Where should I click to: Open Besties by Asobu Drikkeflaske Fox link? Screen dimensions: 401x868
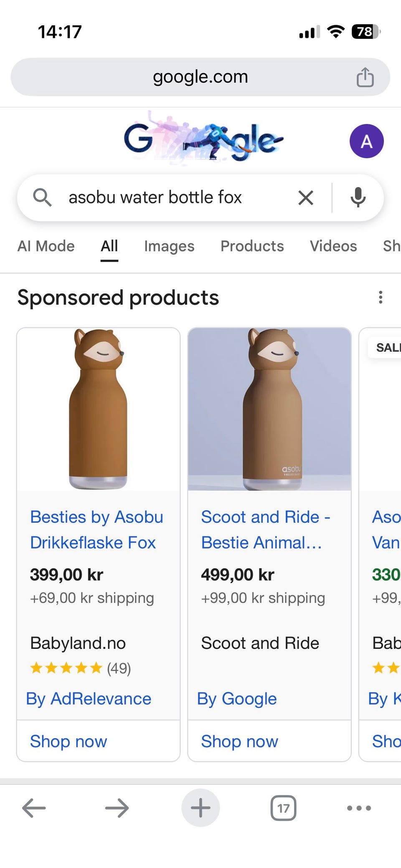[x=96, y=529]
